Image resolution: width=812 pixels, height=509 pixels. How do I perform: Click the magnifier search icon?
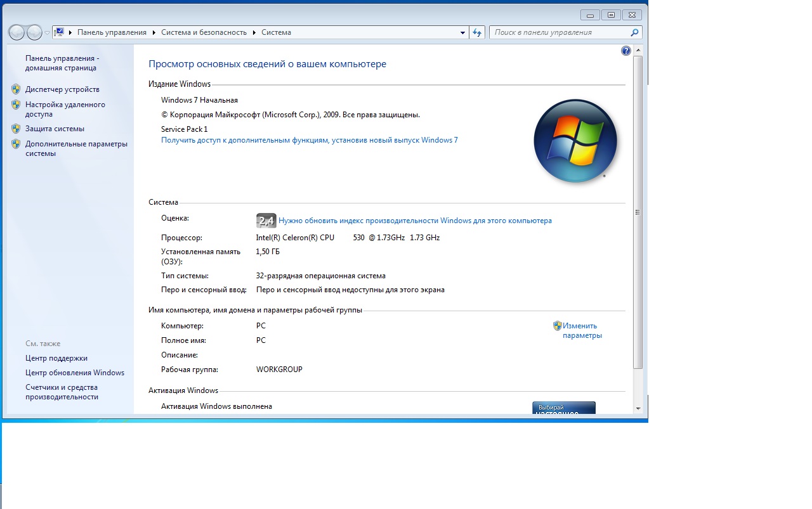tap(635, 32)
